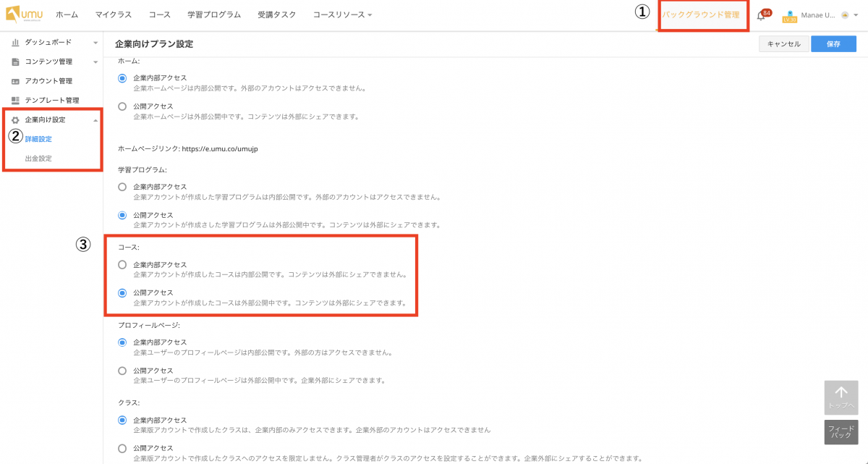Click the back-to-top arrow button
Screen dimensions: 868x464
pyautogui.click(x=841, y=397)
